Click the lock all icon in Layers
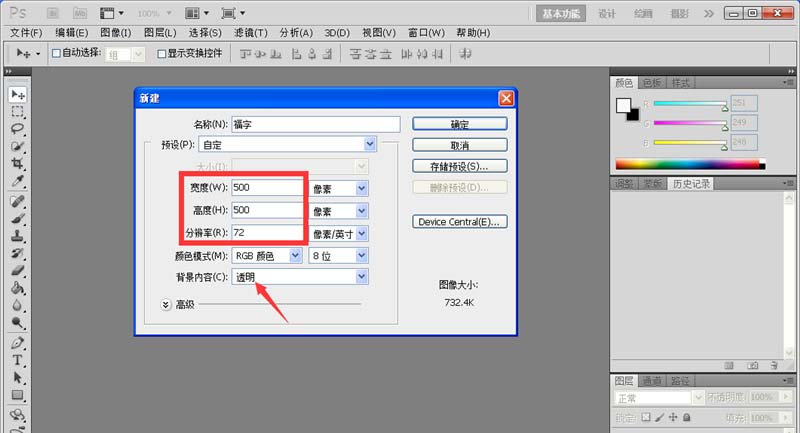Screen dimensions: 800x433 pos(687,417)
